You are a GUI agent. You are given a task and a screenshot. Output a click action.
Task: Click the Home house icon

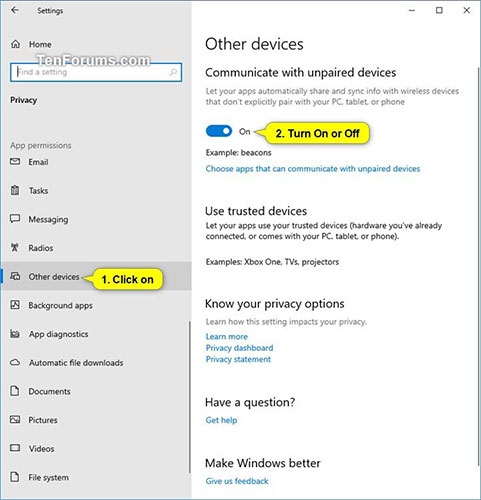click(x=16, y=44)
